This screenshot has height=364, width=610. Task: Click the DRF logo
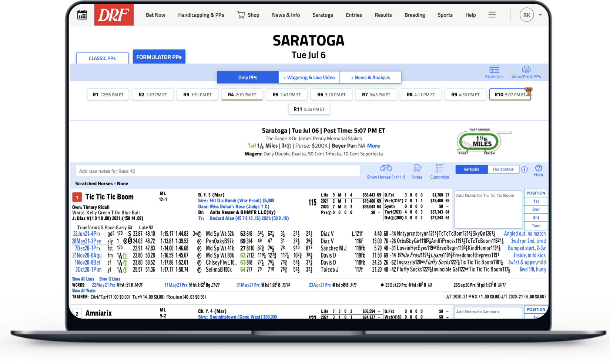point(114,15)
